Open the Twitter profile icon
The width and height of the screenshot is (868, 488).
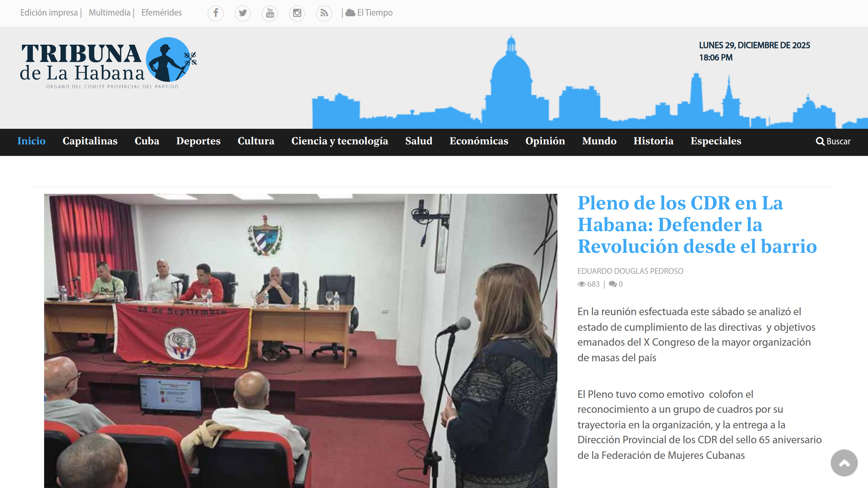coord(243,13)
